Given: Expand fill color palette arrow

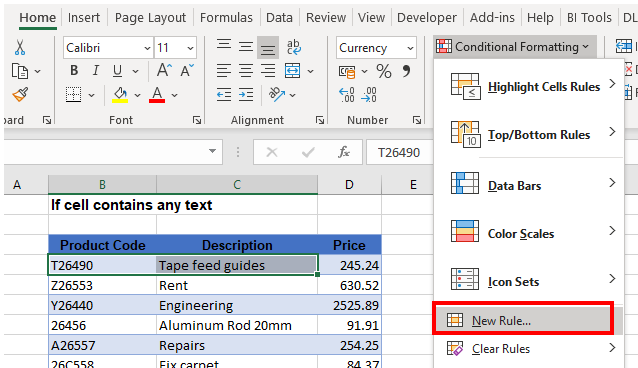Looking at the screenshot, I should point(138,96).
